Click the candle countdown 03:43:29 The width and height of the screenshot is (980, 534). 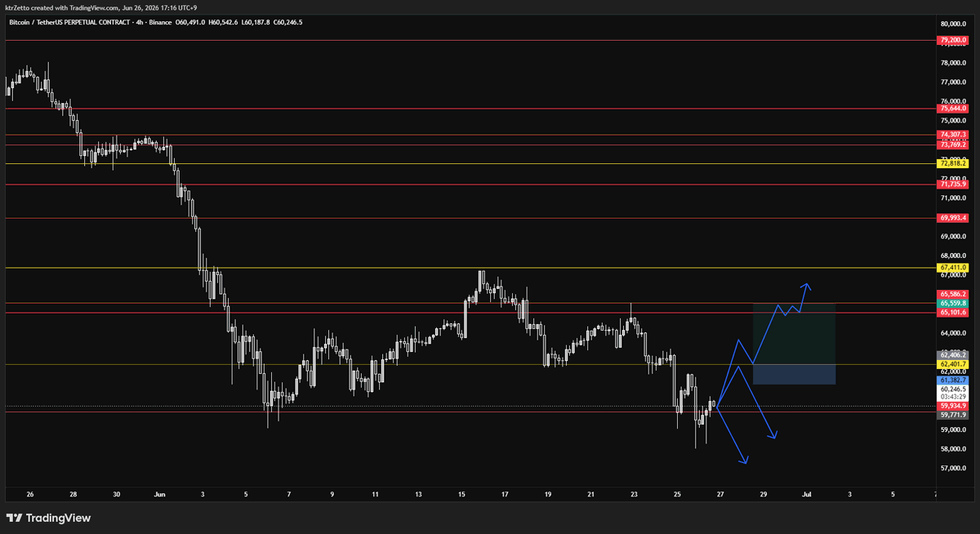pos(953,397)
